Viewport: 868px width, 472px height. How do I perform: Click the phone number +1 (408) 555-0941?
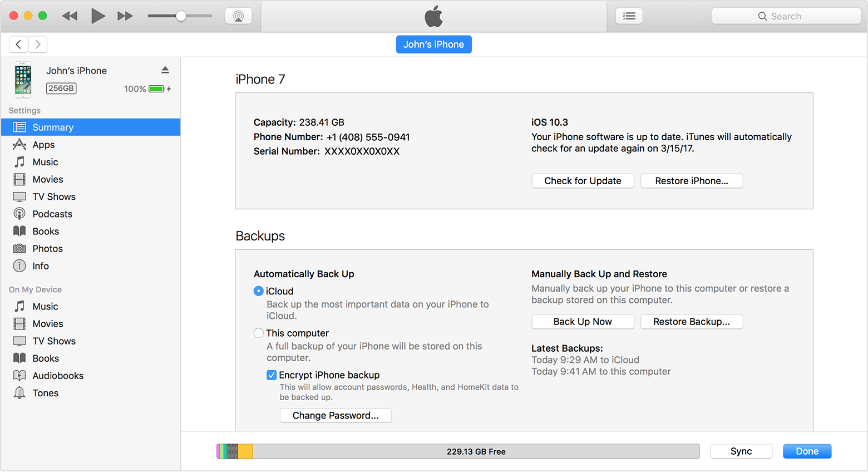(x=368, y=137)
